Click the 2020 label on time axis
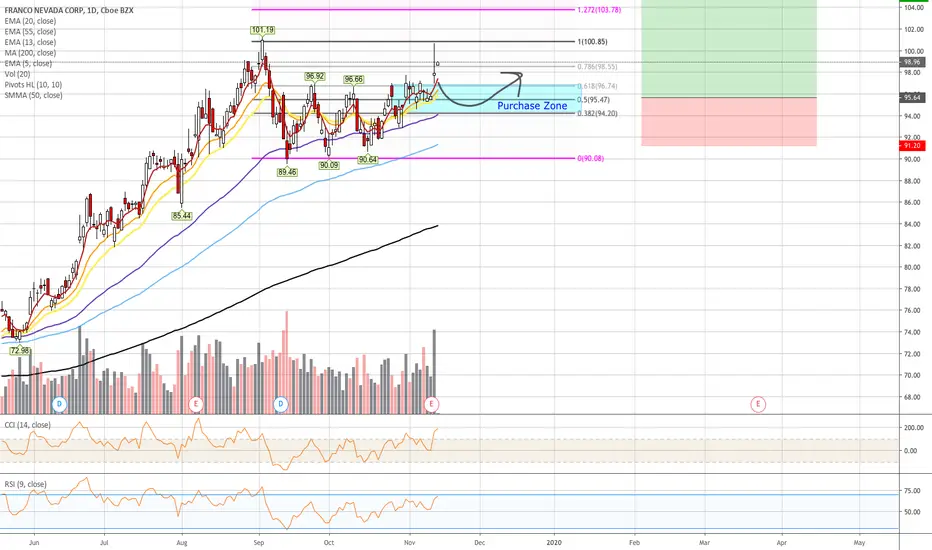The height and width of the screenshot is (550, 932). pos(553,542)
